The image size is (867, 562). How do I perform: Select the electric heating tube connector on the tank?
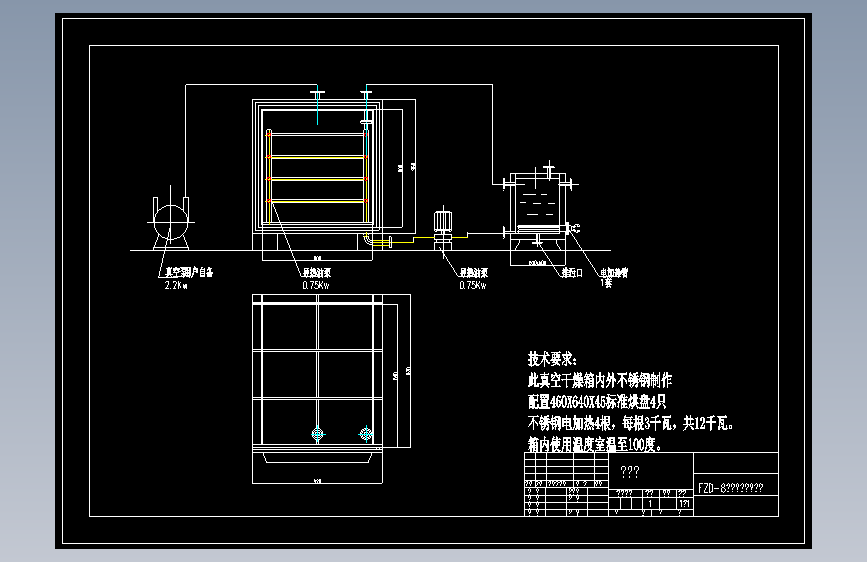tap(574, 228)
